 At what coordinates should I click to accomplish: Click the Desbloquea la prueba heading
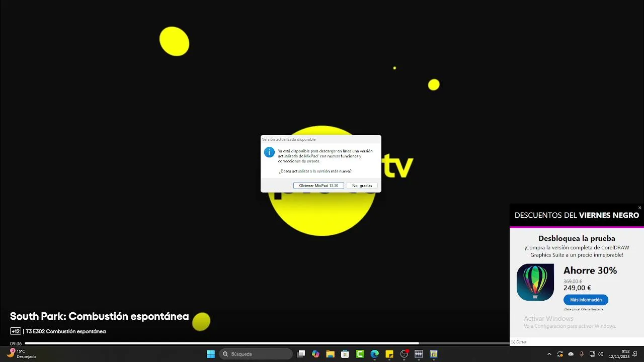coord(577,238)
